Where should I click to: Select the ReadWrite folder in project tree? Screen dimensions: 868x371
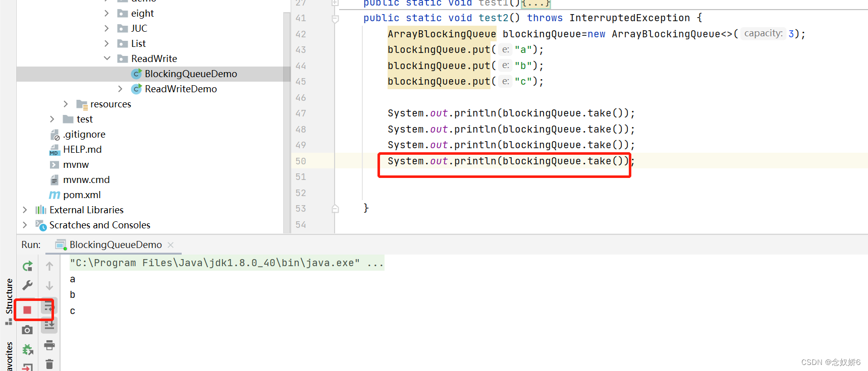[154, 58]
